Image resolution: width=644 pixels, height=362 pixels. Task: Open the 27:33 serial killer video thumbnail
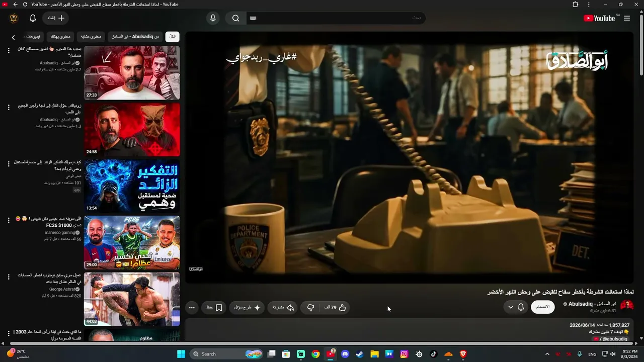coord(132,73)
